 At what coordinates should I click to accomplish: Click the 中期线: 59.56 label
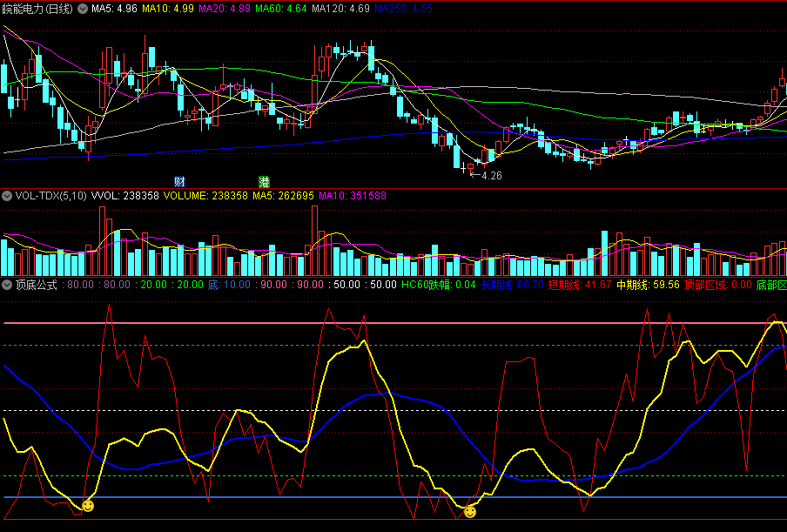point(648,285)
